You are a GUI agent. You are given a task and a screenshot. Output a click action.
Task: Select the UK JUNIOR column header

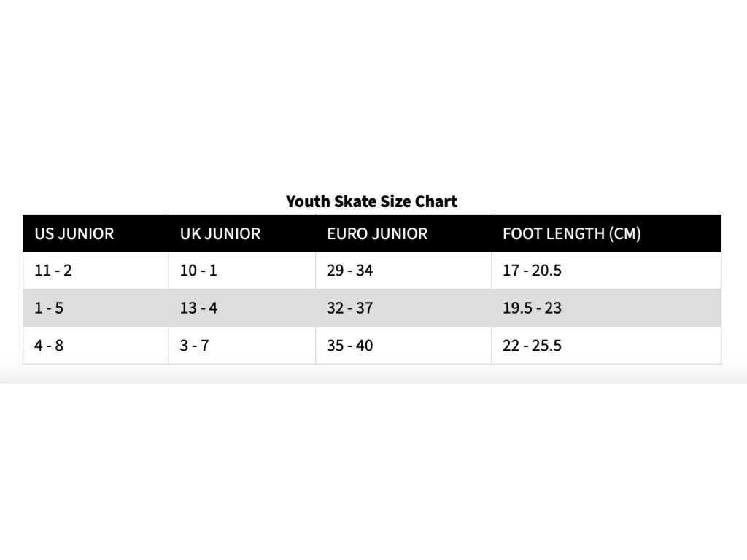242,234
